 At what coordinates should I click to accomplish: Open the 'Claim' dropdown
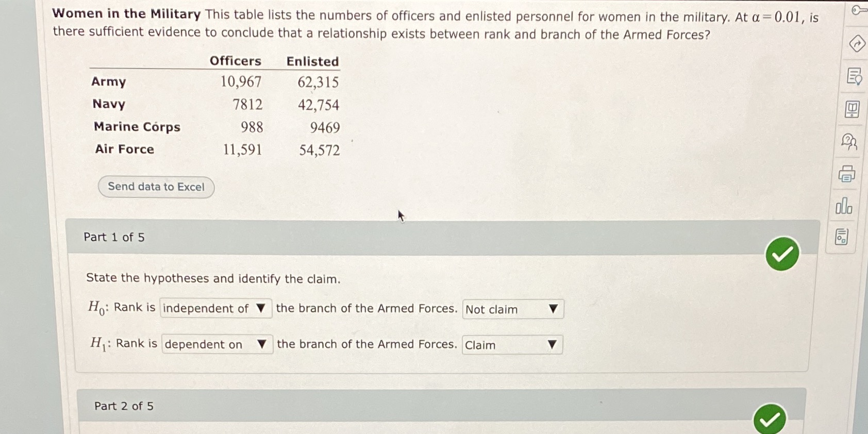pyautogui.click(x=511, y=344)
